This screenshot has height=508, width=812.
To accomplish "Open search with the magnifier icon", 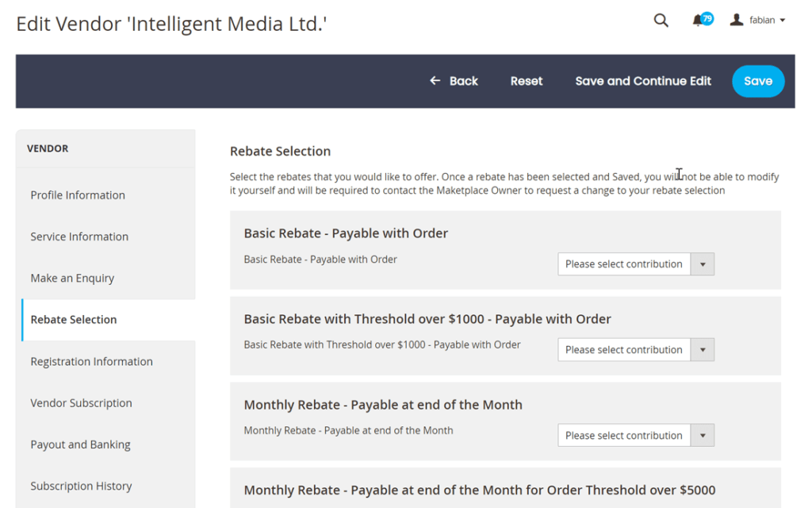I will tap(661, 20).
